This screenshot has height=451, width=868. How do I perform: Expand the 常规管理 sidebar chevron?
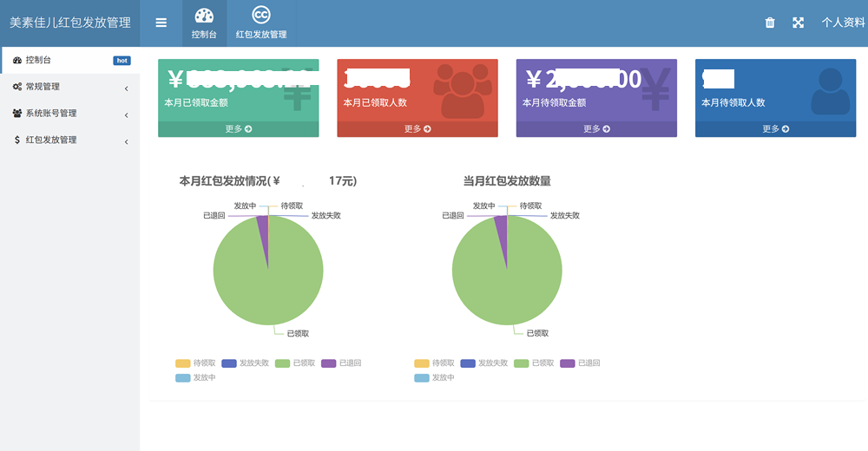[126, 88]
